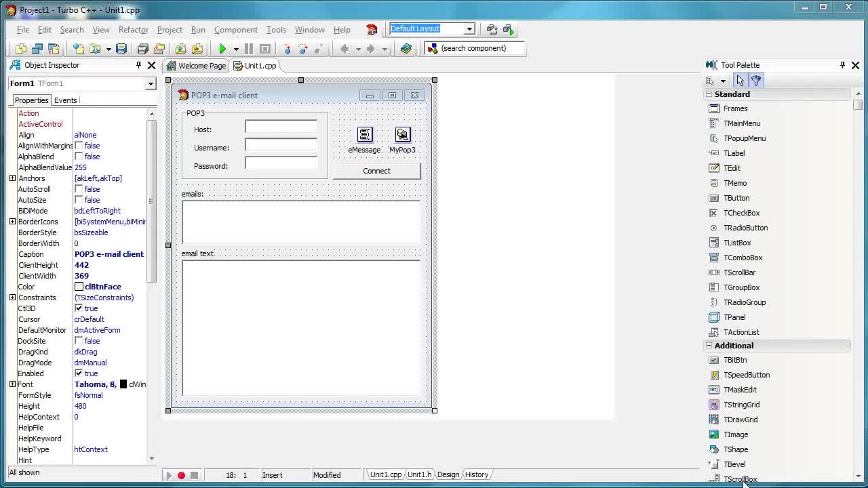The height and width of the screenshot is (488, 868).
Task: Close the Object Inspector panel
Action: pos(152,65)
